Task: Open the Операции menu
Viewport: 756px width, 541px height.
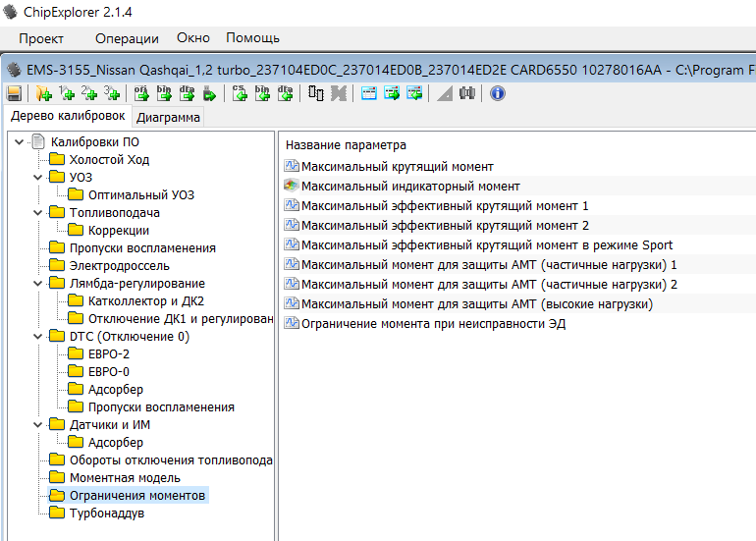Action: 127,38
